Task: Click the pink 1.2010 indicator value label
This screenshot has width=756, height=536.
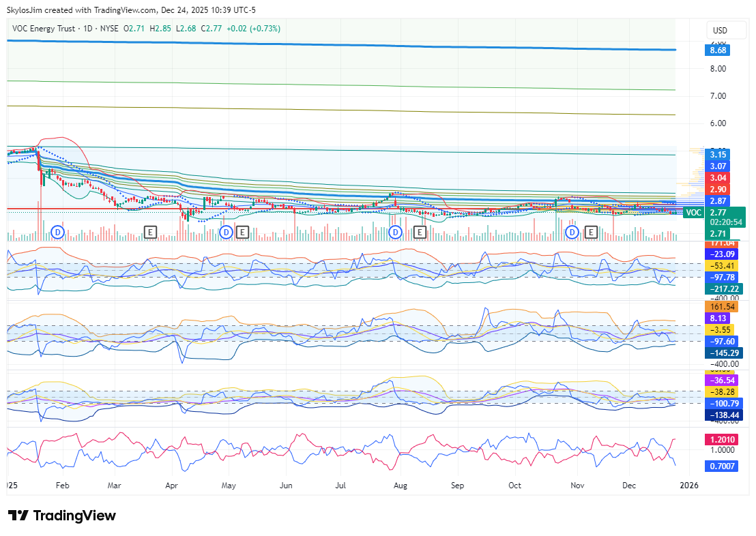Action: (722, 440)
